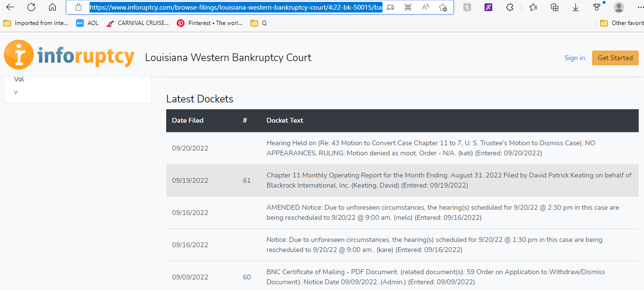
Task: Click the 'Docket Text' column header
Action: coord(285,120)
